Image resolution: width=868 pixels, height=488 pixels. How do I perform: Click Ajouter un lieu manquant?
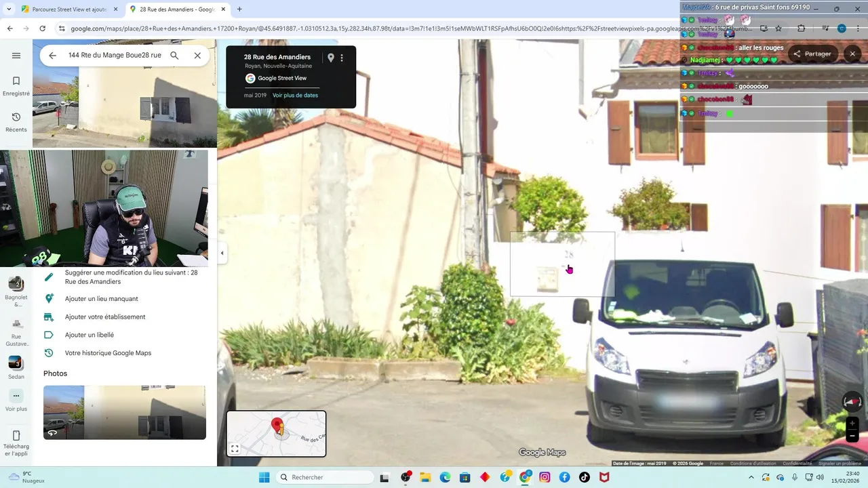point(102,299)
